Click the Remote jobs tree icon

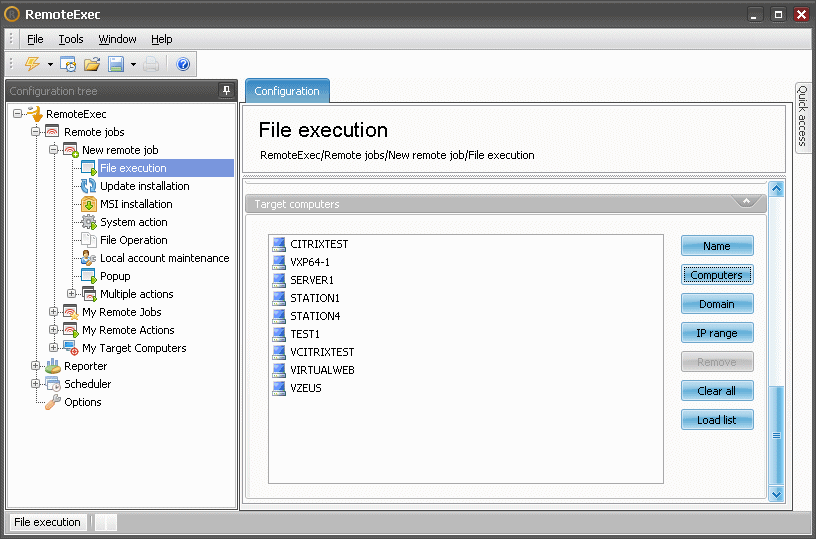point(53,132)
